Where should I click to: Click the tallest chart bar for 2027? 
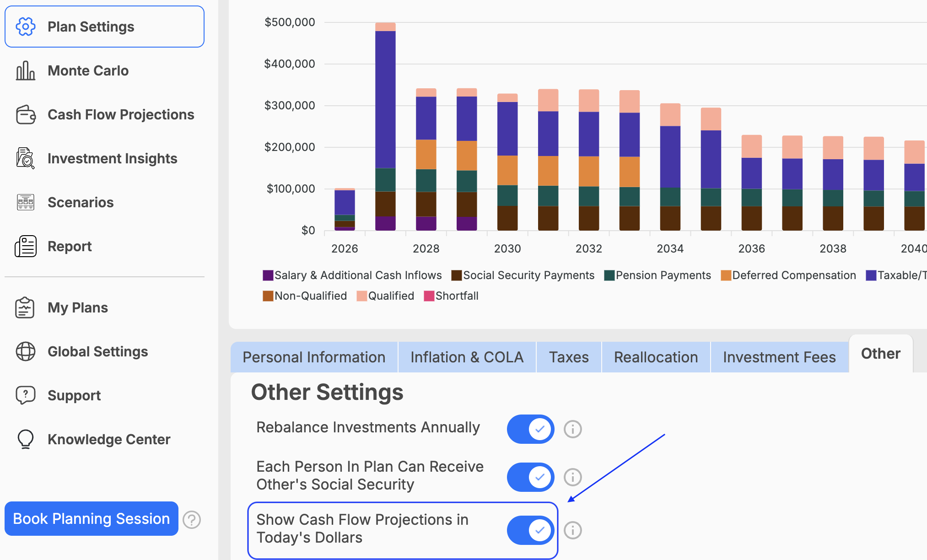pos(385,127)
